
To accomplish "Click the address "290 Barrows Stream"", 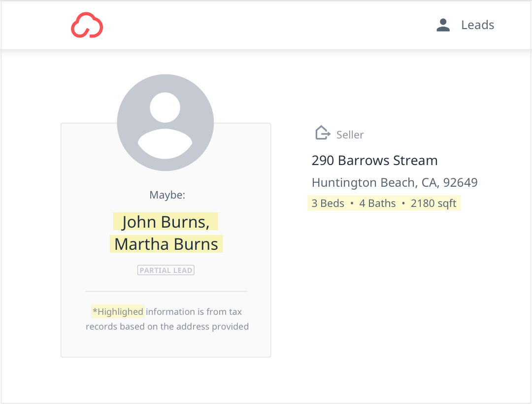I will (374, 161).
